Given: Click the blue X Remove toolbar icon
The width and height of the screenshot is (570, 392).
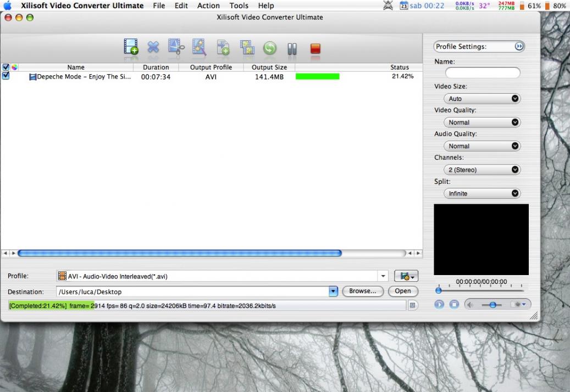Looking at the screenshot, I should 153,47.
